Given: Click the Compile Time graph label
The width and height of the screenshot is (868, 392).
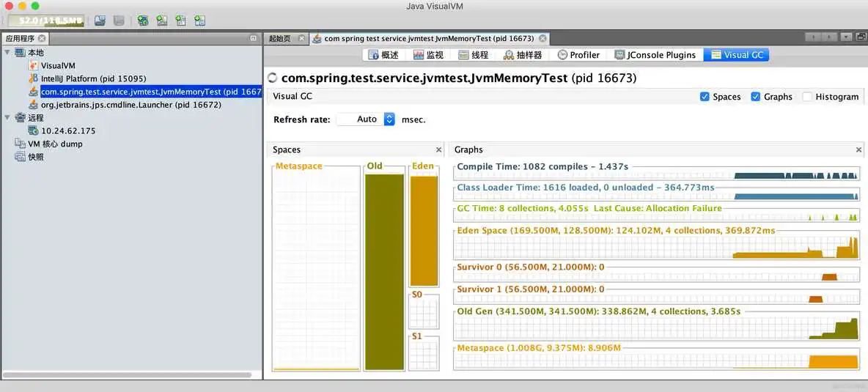Looking at the screenshot, I should click(542, 166).
